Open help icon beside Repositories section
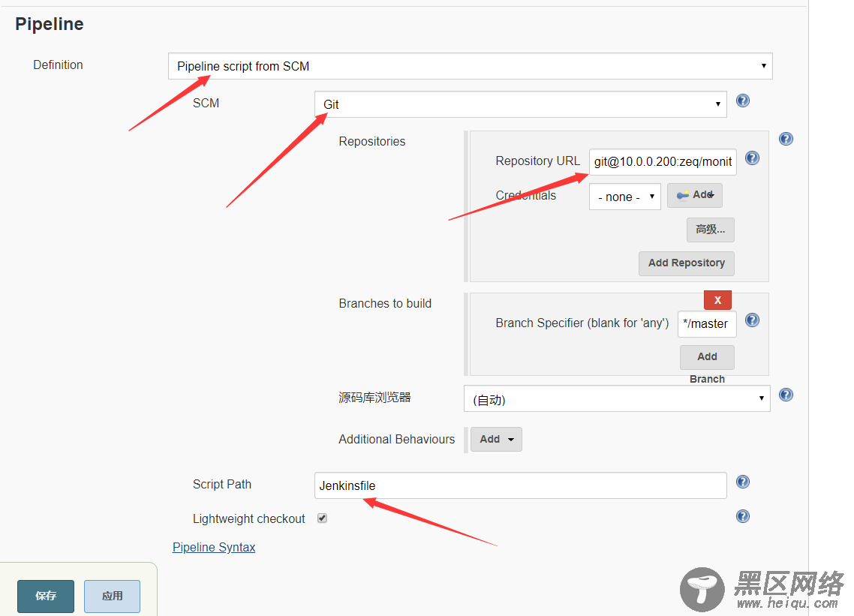The image size is (854, 616). (786, 139)
